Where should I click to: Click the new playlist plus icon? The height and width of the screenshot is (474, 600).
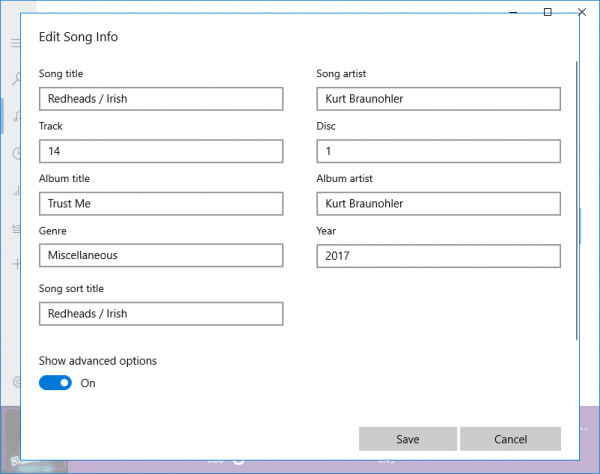[15, 264]
